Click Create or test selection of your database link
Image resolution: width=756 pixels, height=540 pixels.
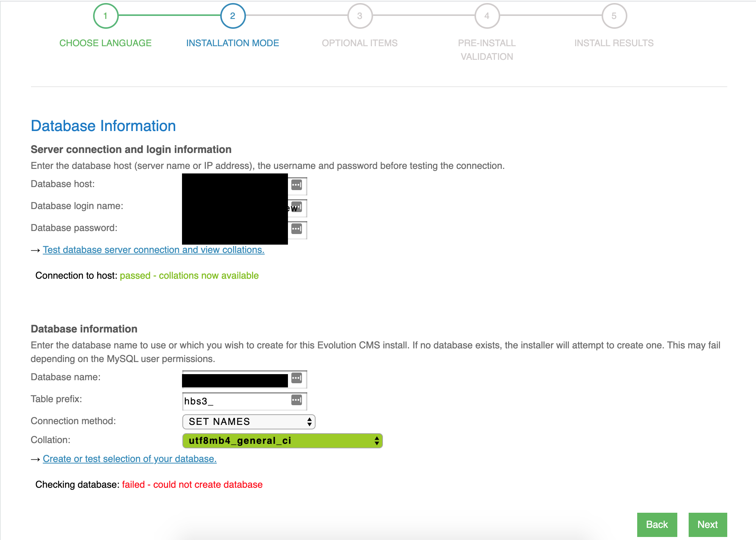pos(130,459)
